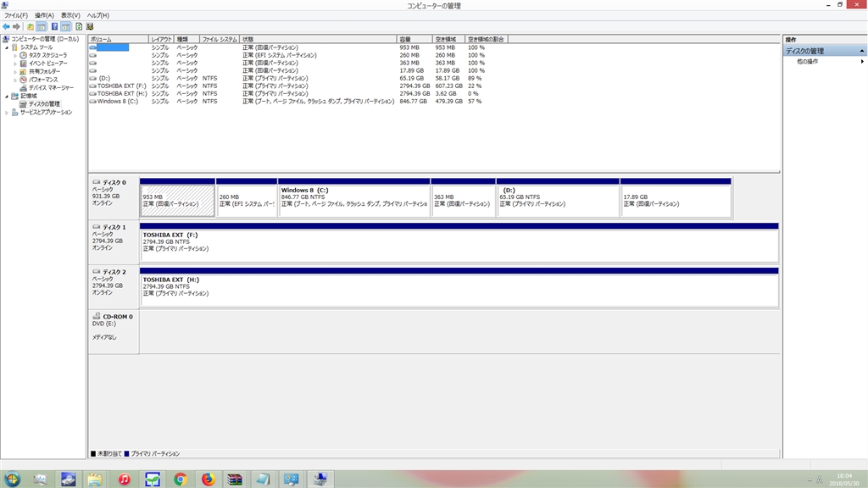Click the 他の操作 action link
This screenshot has height=488, width=868.
point(807,61)
